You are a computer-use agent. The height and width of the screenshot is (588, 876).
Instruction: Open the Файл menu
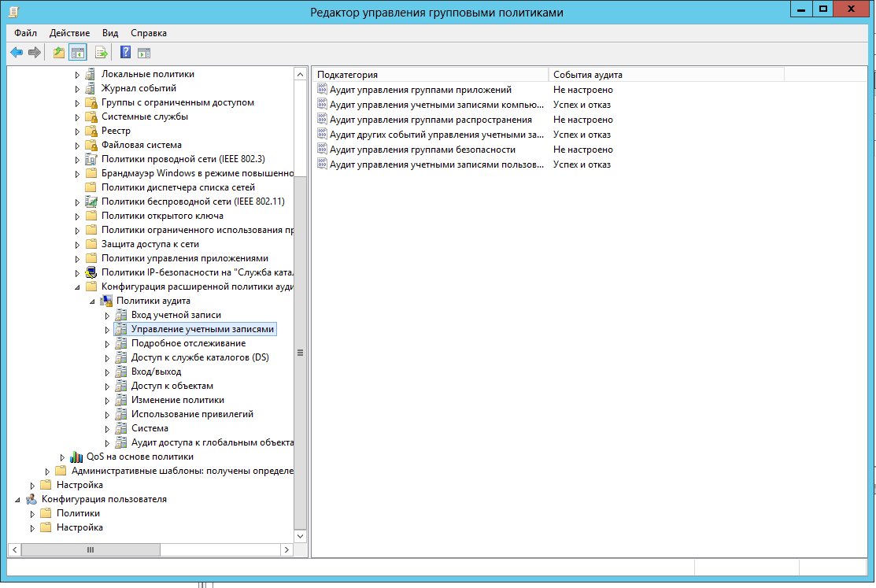[x=26, y=33]
